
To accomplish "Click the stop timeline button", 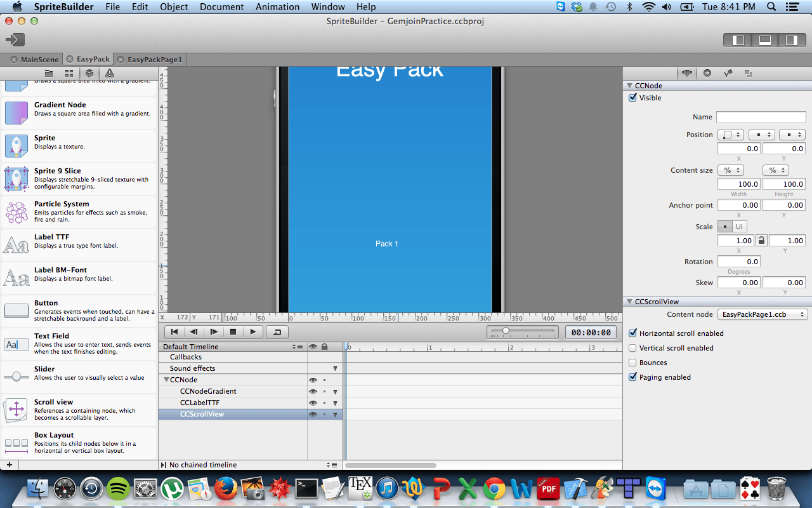I will (233, 331).
